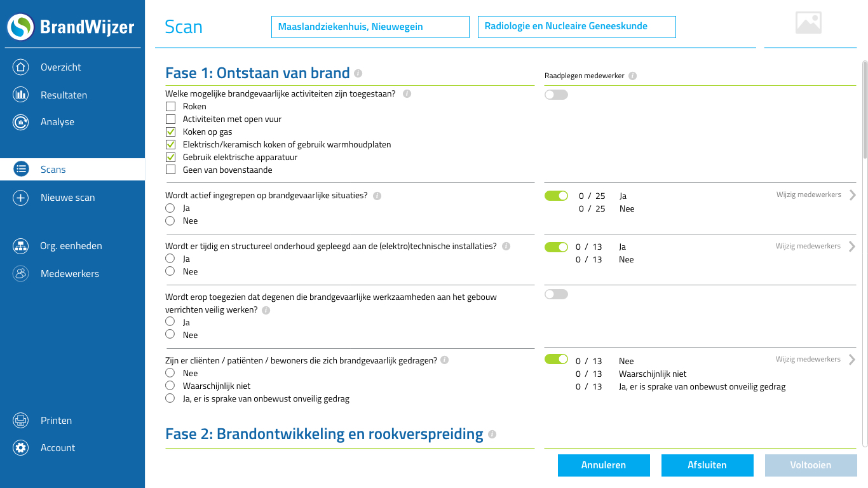
Task: Open the Analyse sidebar icon
Action: pos(21,122)
